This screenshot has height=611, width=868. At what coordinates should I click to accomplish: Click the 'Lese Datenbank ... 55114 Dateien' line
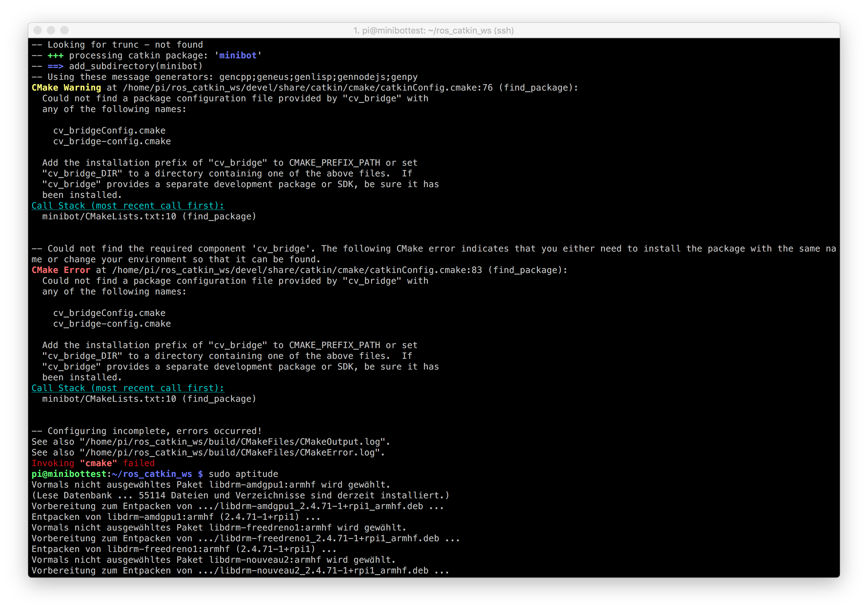pos(240,496)
